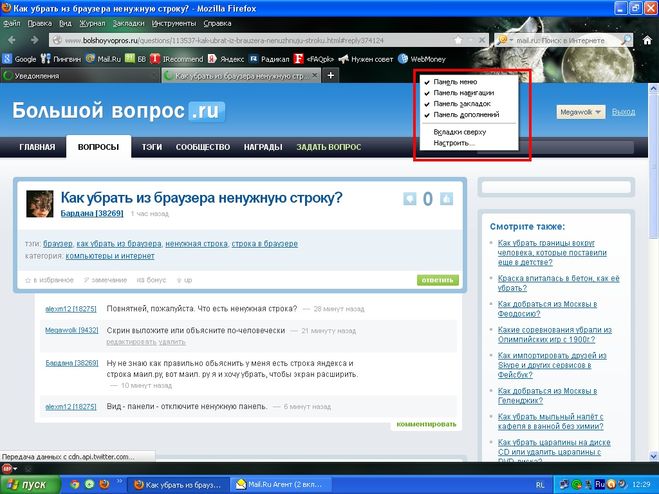Toggle Вкладки сверху option
Image resolution: width=659 pixels, height=494 pixels.
click(469, 132)
